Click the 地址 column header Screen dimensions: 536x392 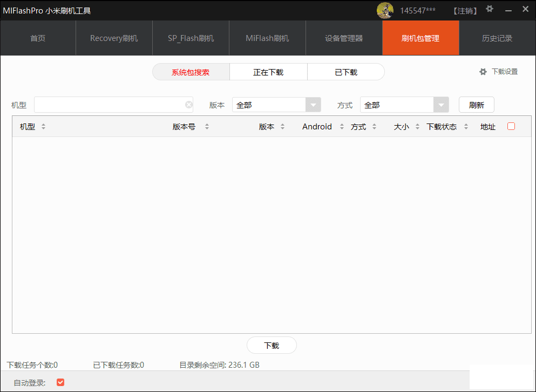click(488, 127)
